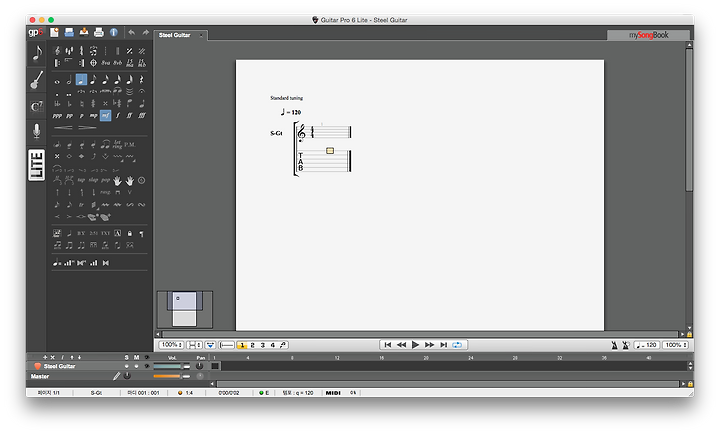Viewport: 720px width, 434px height.
Task: Select the forte (f) dynamic
Action: point(118,116)
